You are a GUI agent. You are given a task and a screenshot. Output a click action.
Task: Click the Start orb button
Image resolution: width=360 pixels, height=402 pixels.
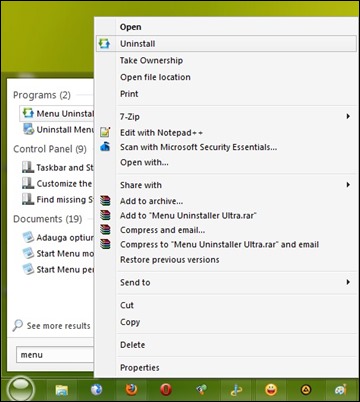pos(21,388)
